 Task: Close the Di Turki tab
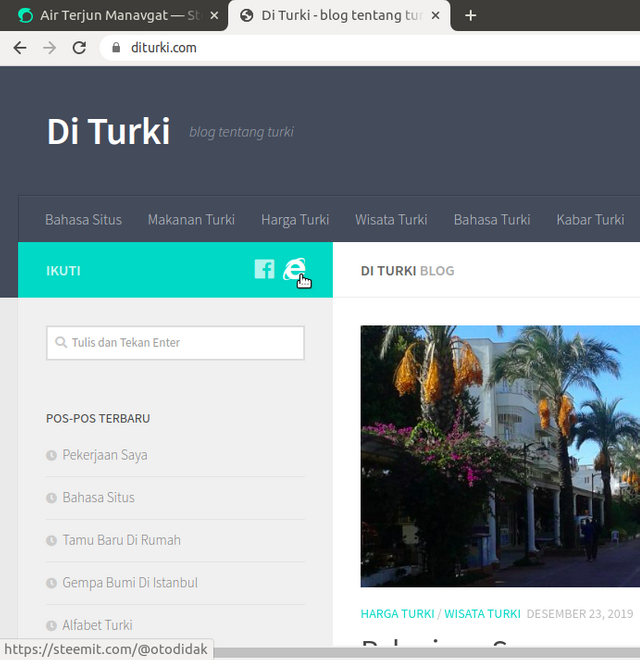tap(436, 16)
